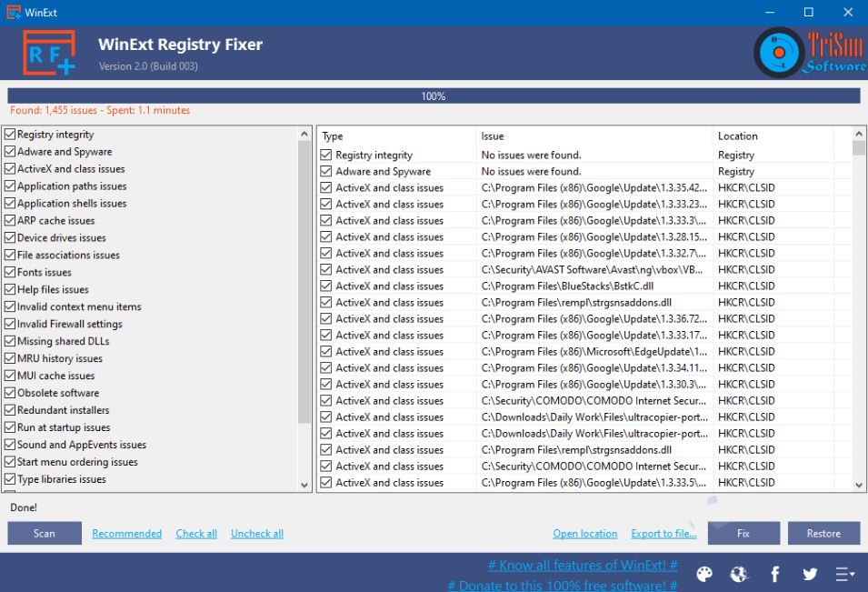868x592 pixels.
Task: Toggle Missing shared DLLs checkbox
Action: (10, 341)
